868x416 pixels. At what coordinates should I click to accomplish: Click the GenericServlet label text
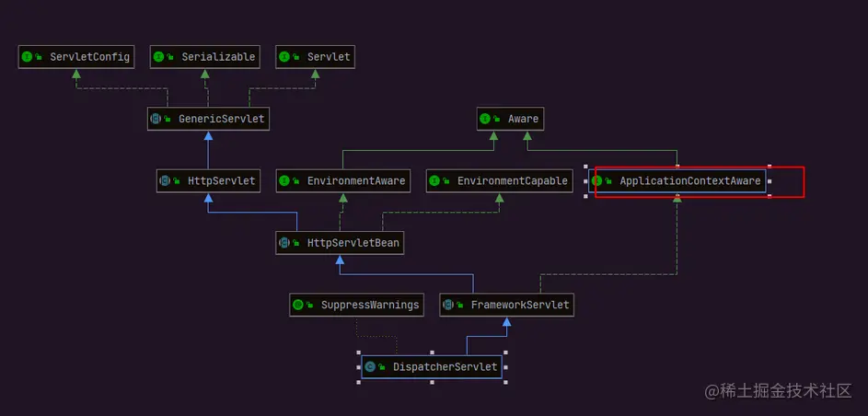coord(222,119)
